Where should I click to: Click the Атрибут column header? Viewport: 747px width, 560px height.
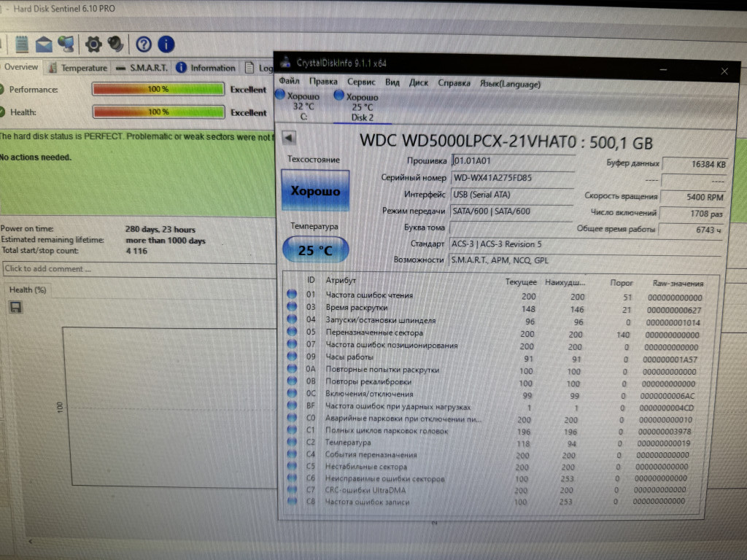coord(341,280)
